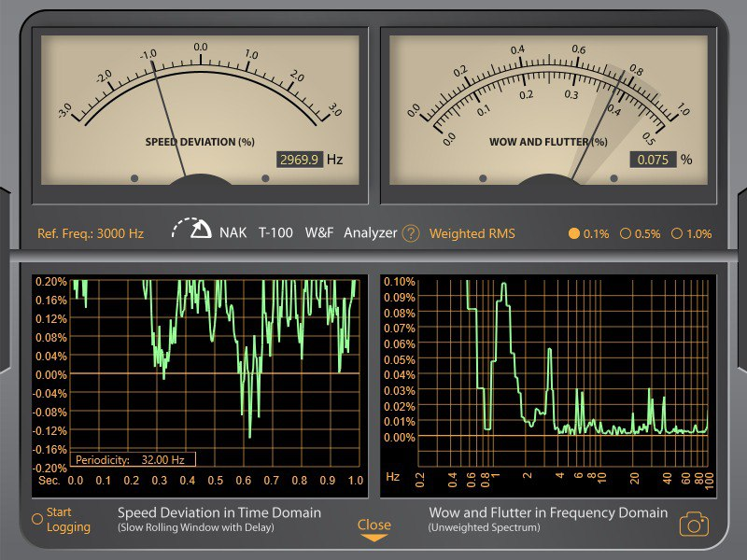Click the W&F Analyzer title text
This screenshot has width=747, height=560.
(351, 232)
